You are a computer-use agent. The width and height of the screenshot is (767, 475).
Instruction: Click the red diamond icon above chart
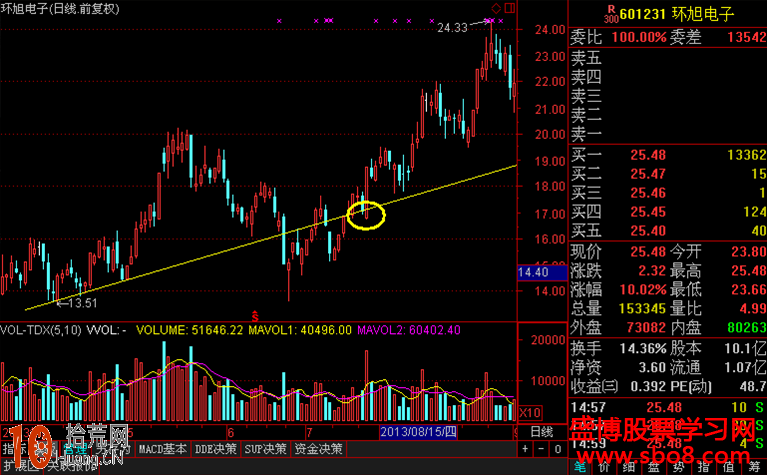(x=496, y=8)
